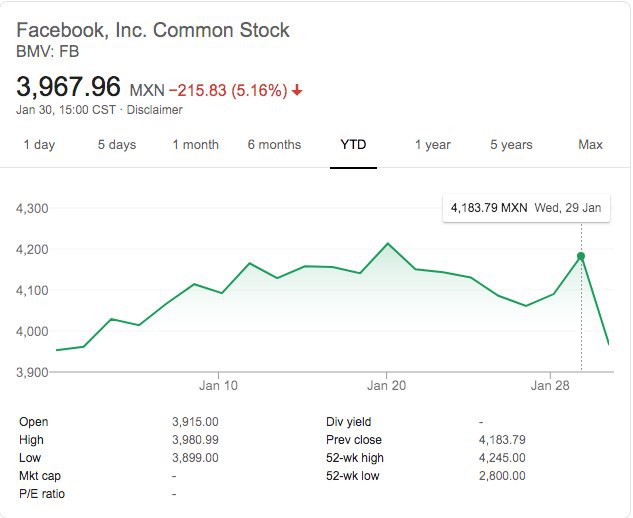The height and width of the screenshot is (518, 633).
Task: Click the green data point marker
Action: 581,256
